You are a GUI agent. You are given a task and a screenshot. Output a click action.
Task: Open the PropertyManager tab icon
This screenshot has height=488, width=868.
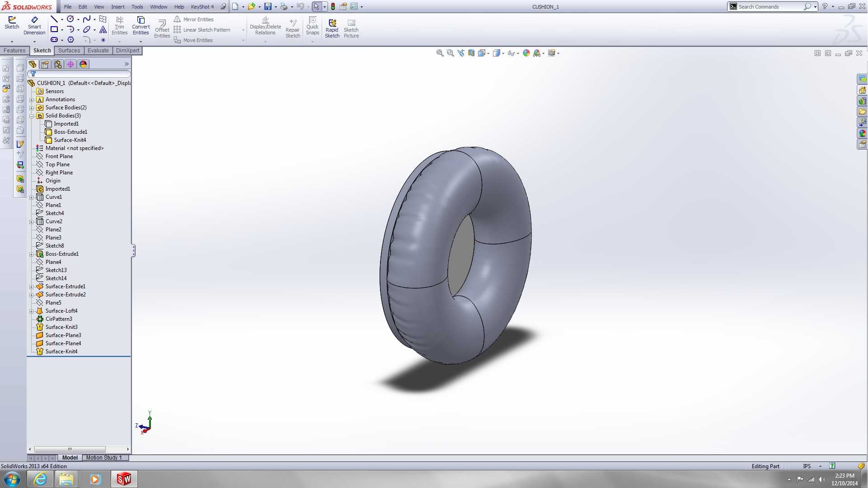(45, 64)
